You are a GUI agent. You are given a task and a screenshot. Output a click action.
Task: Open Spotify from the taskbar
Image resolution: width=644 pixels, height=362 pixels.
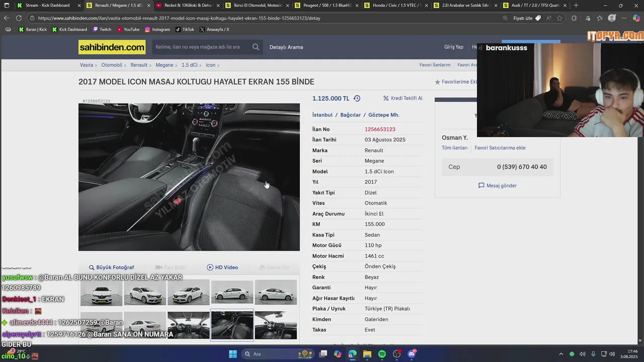[x=382, y=354]
